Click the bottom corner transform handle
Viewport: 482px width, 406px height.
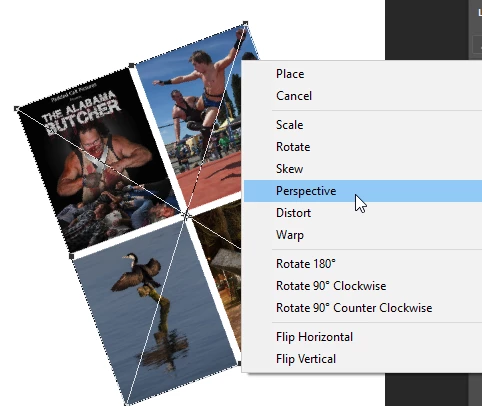(127, 404)
